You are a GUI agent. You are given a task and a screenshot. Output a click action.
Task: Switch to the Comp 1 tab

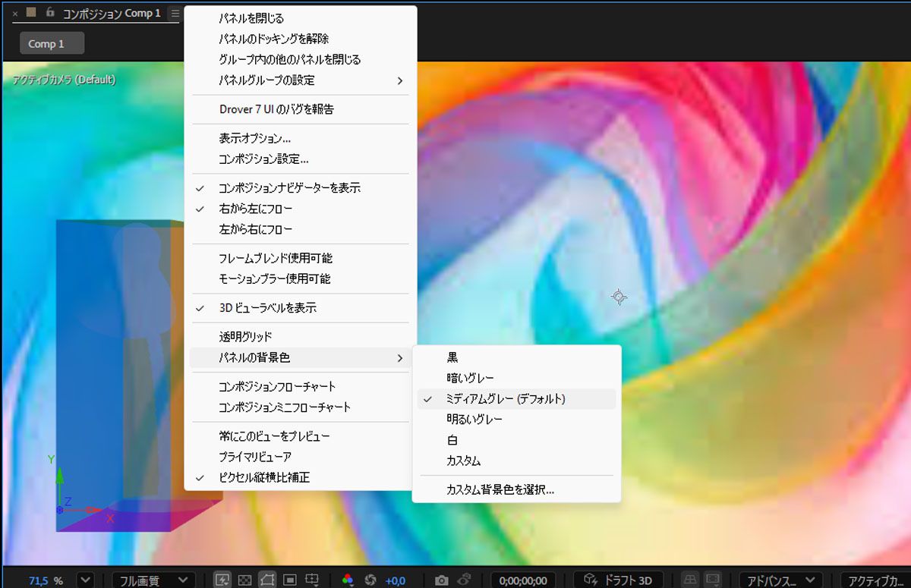pos(51,43)
